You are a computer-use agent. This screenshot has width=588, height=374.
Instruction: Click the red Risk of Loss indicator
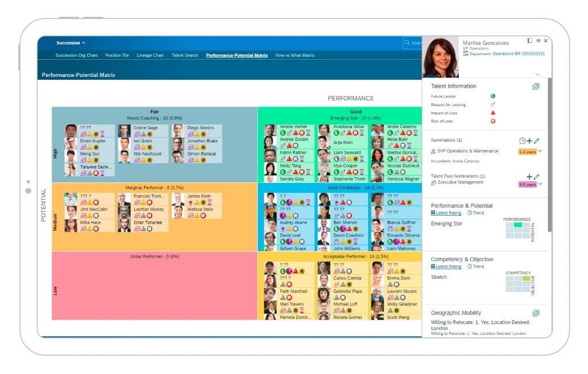point(493,121)
